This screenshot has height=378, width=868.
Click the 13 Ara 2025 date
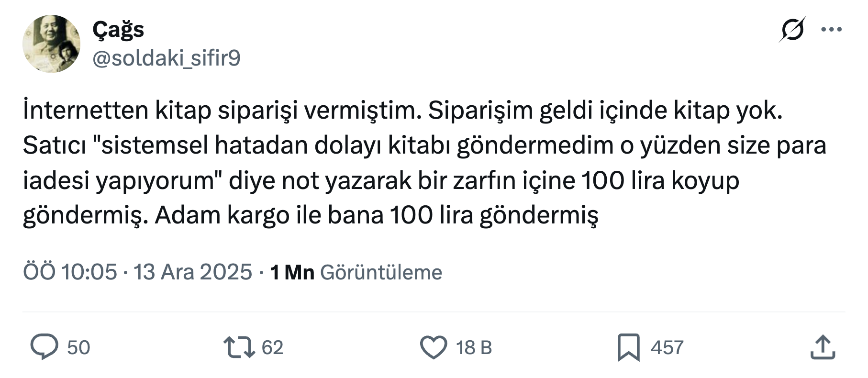coord(192,272)
